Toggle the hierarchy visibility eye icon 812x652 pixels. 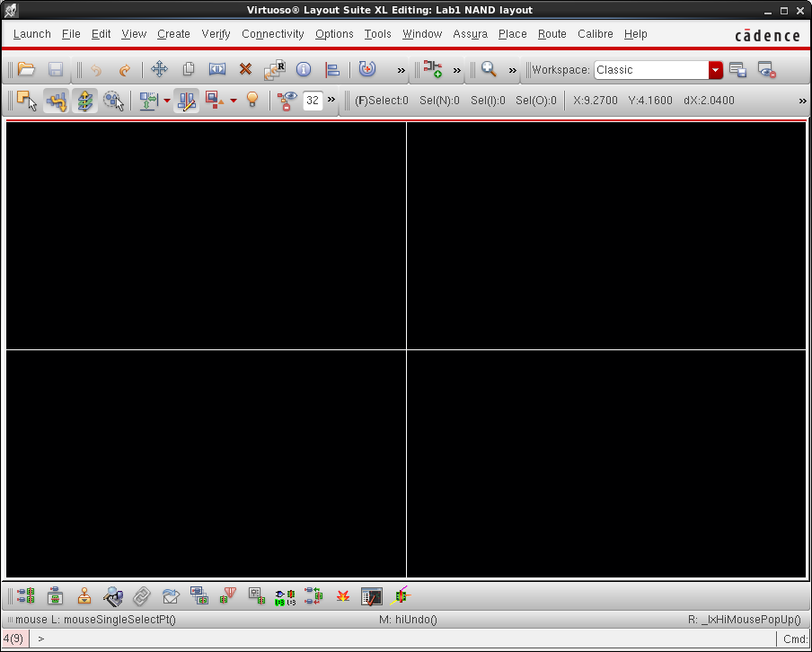pos(287,101)
